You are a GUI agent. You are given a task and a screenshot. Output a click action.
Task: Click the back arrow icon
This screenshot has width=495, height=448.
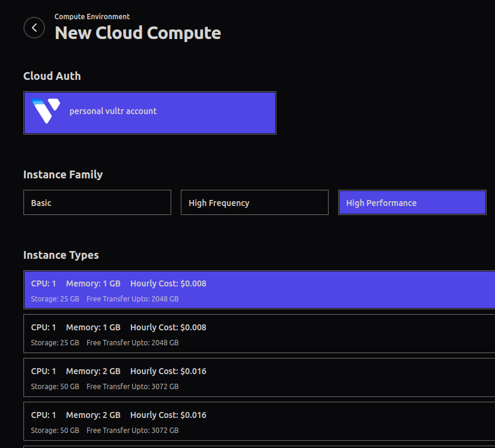pos(34,28)
